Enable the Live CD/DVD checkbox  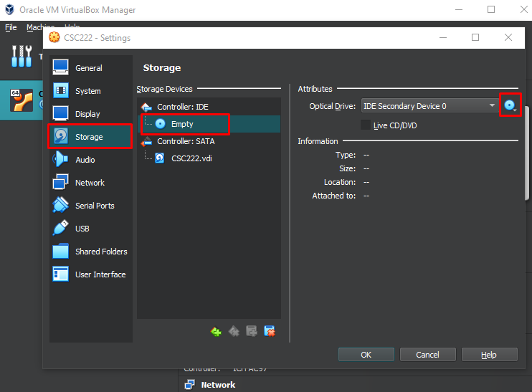coord(366,125)
